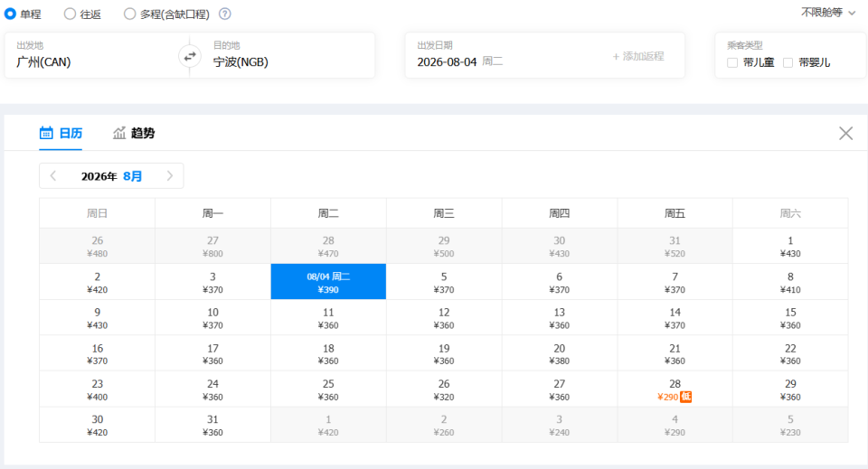Select August 9 priced ¥430
The height and width of the screenshot is (469, 868).
pos(98,318)
